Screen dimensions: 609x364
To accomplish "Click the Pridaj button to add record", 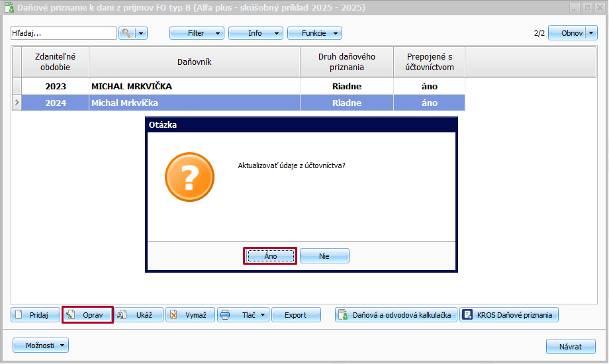I will click(x=36, y=315).
